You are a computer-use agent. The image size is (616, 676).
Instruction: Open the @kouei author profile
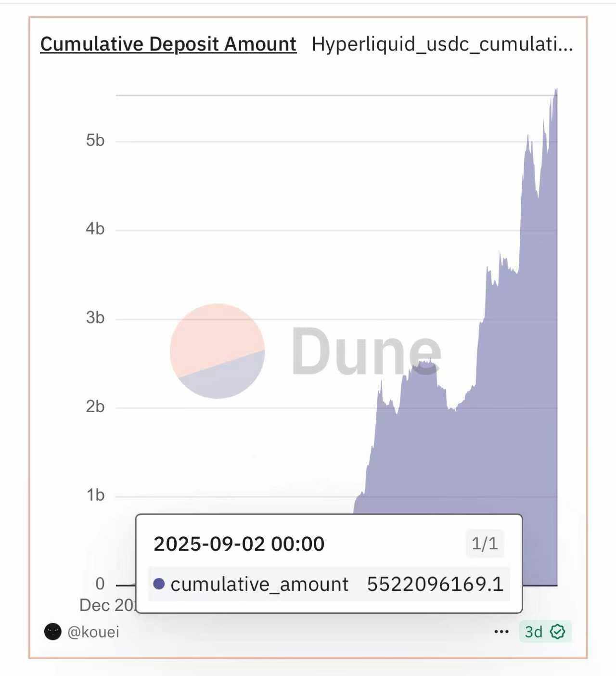[93, 632]
